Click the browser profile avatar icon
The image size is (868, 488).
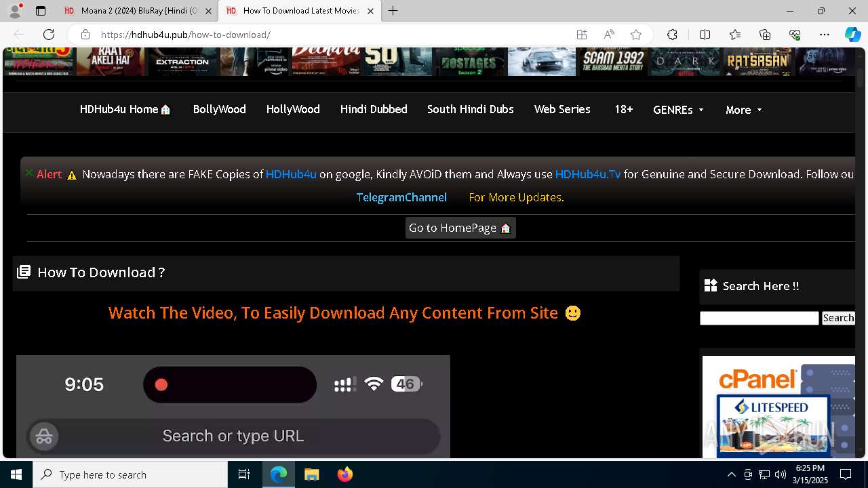pyautogui.click(x=15, y=11)
